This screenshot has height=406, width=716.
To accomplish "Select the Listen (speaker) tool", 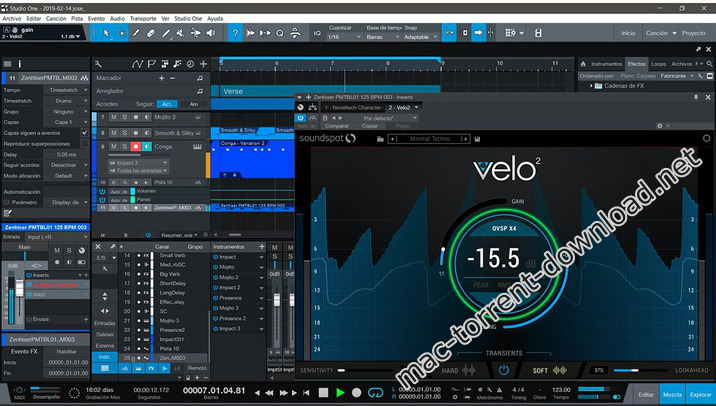I will pos(211,33).
